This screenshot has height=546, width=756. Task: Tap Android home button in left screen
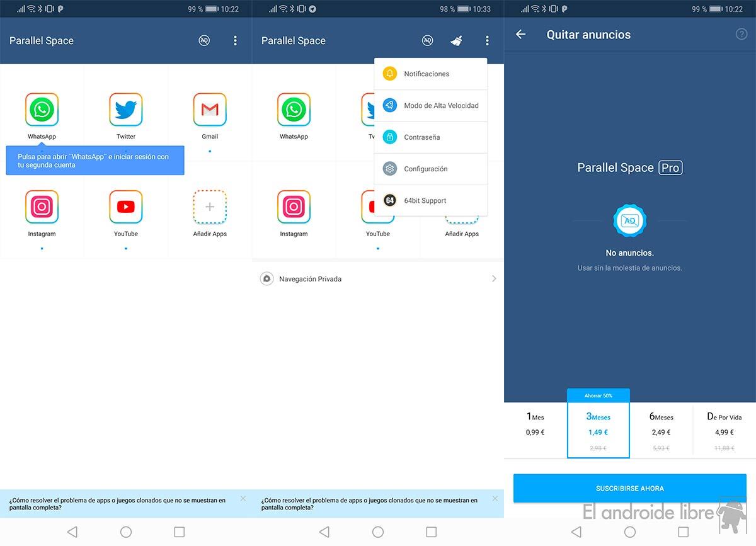click(126, 532)
